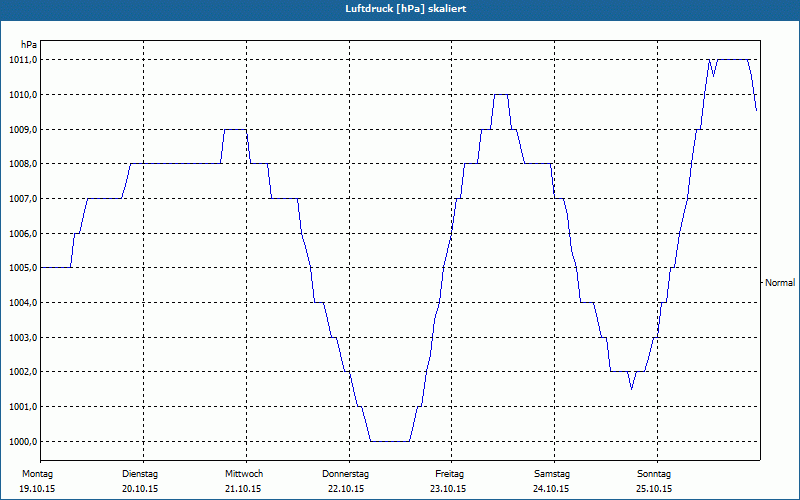Click the 1003,0 axis value

23,337
